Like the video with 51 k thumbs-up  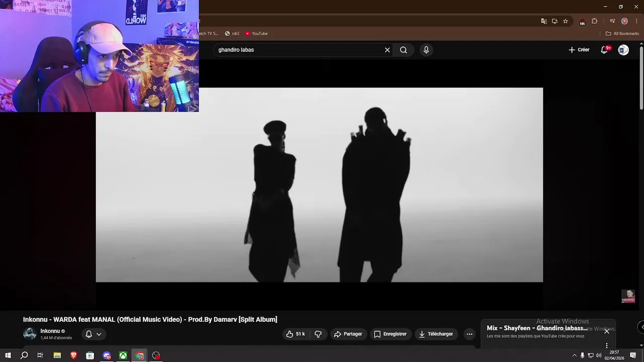(x=295, y=334)
